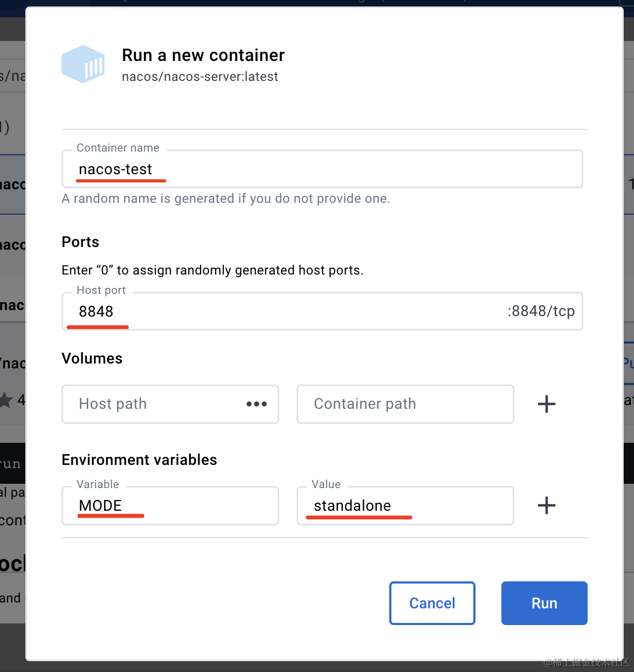Add another environment variable with the plus icon
The height and width of the screenshot is (672, 634).
(x=547, y=505)
